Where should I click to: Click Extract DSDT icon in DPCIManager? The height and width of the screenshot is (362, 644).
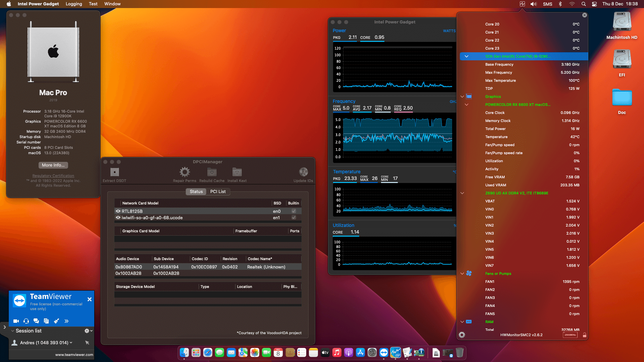pos(115,172)
